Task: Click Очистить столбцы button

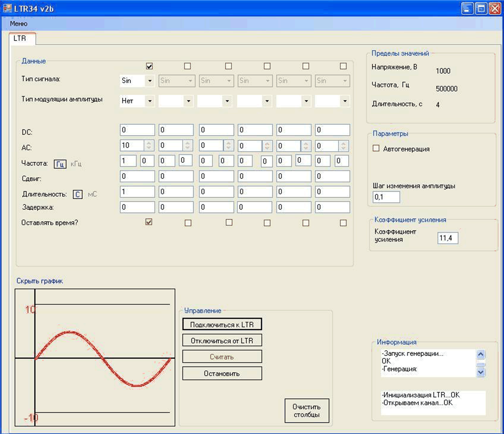Action: [x=307, y=411]
